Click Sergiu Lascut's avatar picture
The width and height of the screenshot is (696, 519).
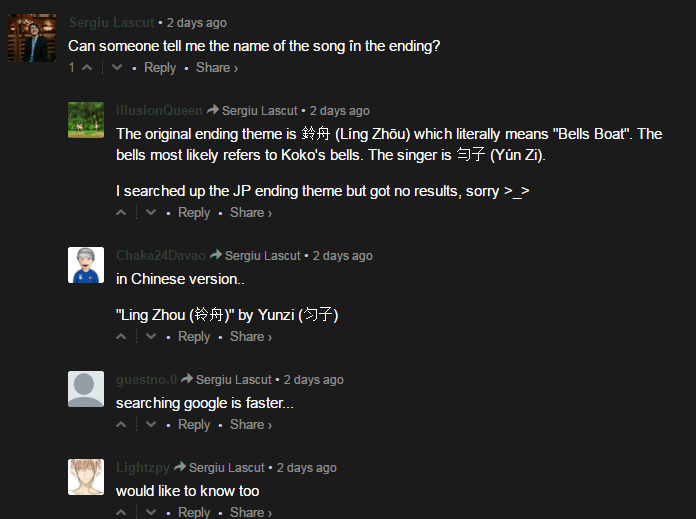[x=32, y=38]
